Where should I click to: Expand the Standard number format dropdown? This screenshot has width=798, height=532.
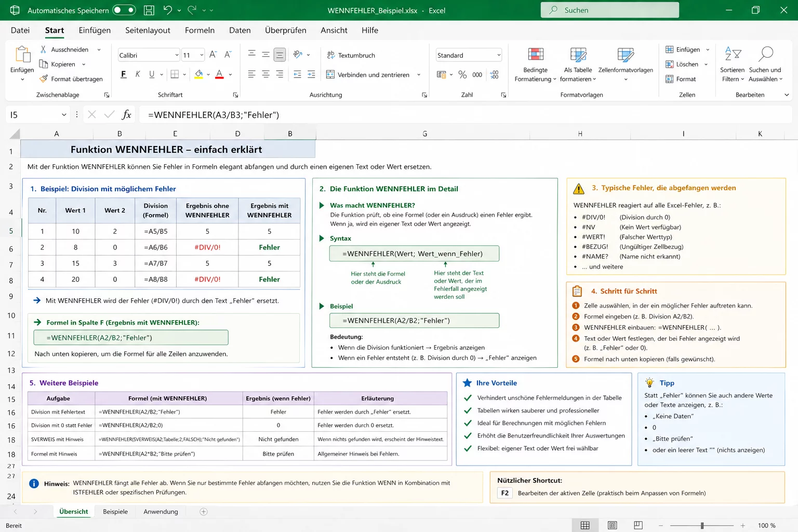[499, 55]
